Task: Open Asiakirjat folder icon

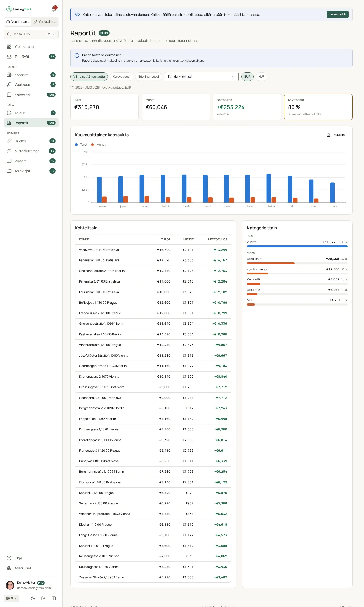Action: coord(9,171)
